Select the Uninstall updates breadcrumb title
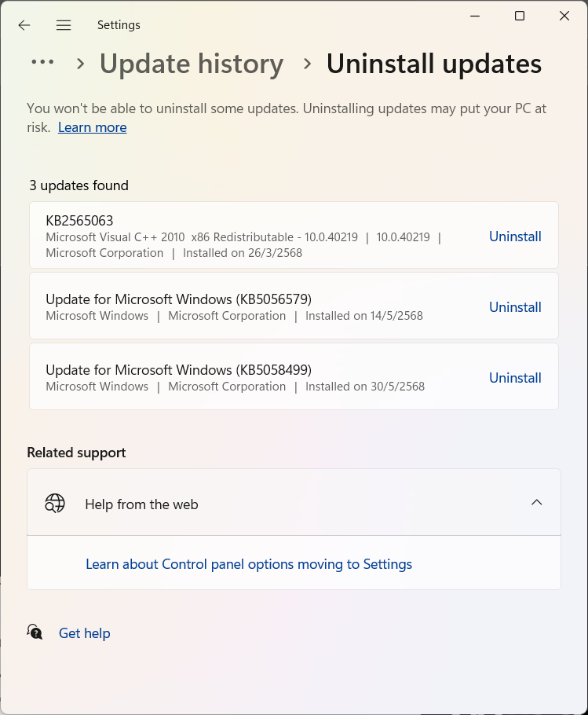The height and width of the screenshot is (715, 588). (x=434, y=64)
